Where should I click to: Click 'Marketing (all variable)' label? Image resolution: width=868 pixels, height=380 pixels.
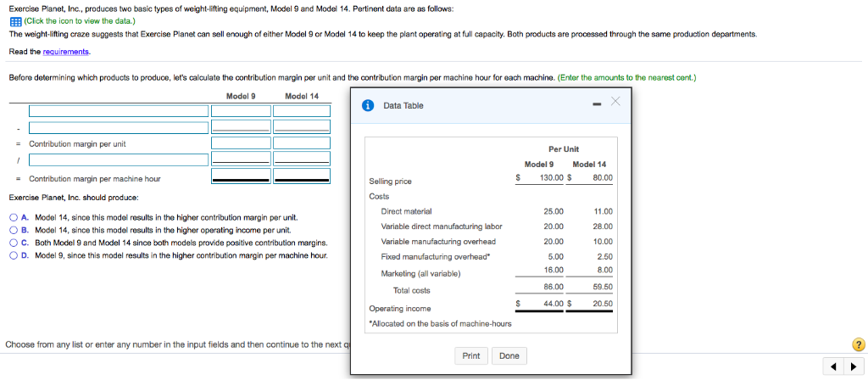(x=420, y=273)
